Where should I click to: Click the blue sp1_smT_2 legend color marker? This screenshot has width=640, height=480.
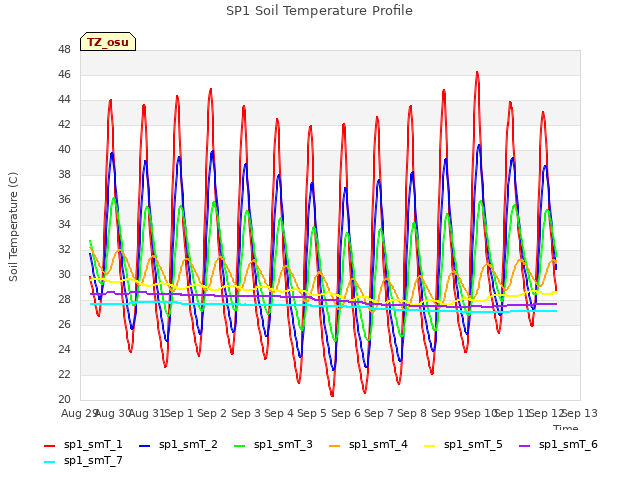coord(144,446)
